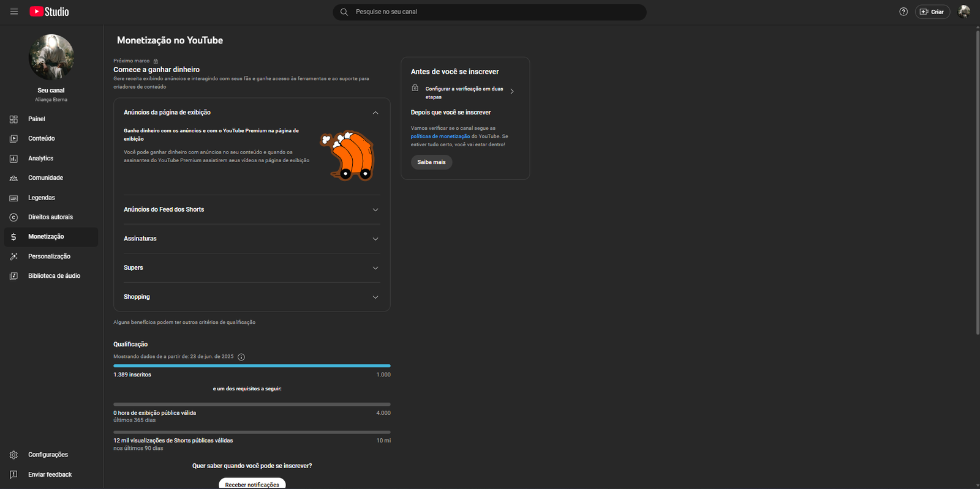Click the Monetização no YouTube heading
980x489 pixels.
170,40
